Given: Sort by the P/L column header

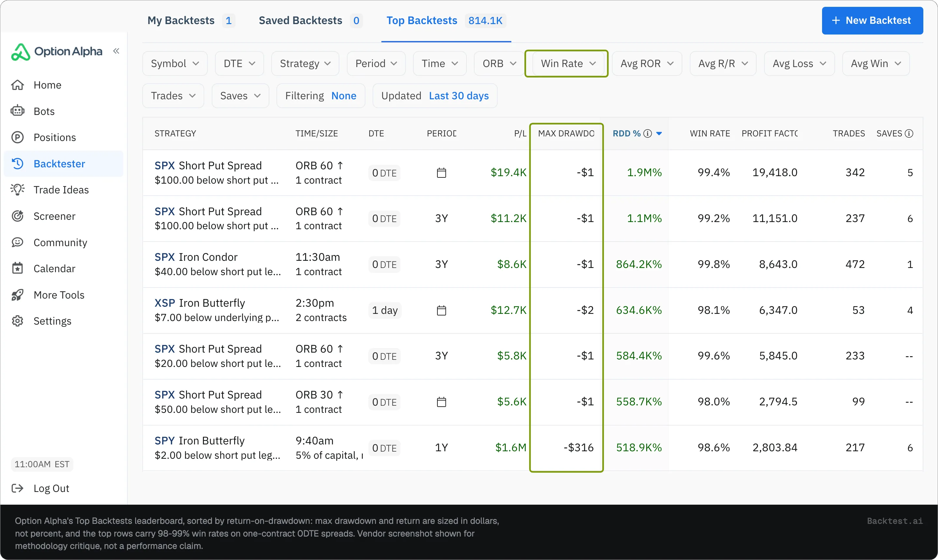Looking at the screenshot, I should tap(520, 133).
